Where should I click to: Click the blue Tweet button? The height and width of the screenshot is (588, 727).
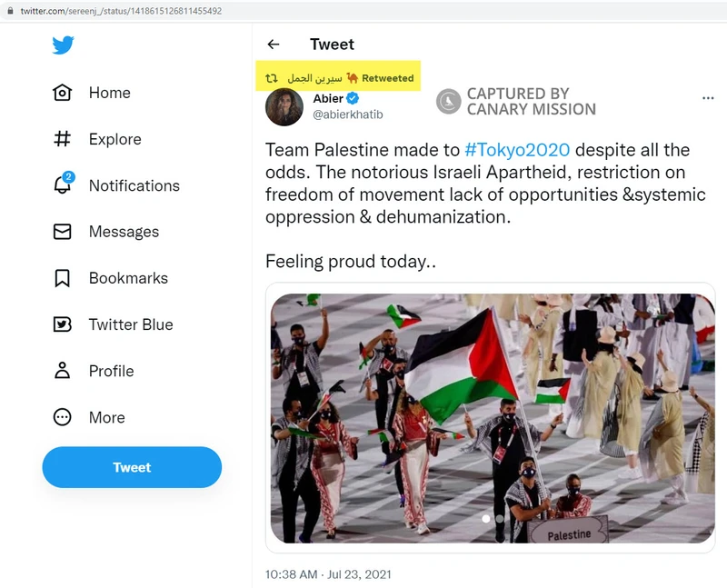(x=132, y=467)
